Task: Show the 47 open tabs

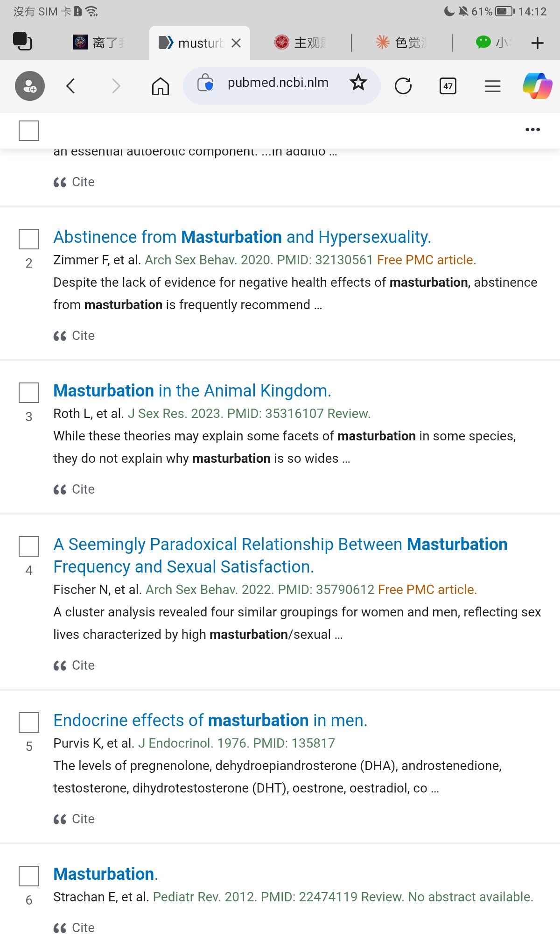Action: (448, 86)
